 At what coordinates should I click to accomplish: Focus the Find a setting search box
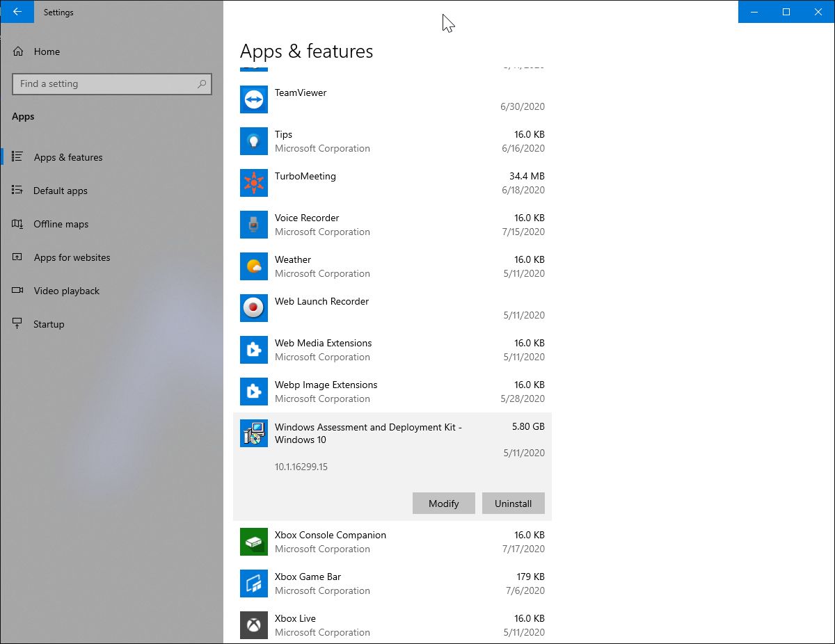pos(112,84)
